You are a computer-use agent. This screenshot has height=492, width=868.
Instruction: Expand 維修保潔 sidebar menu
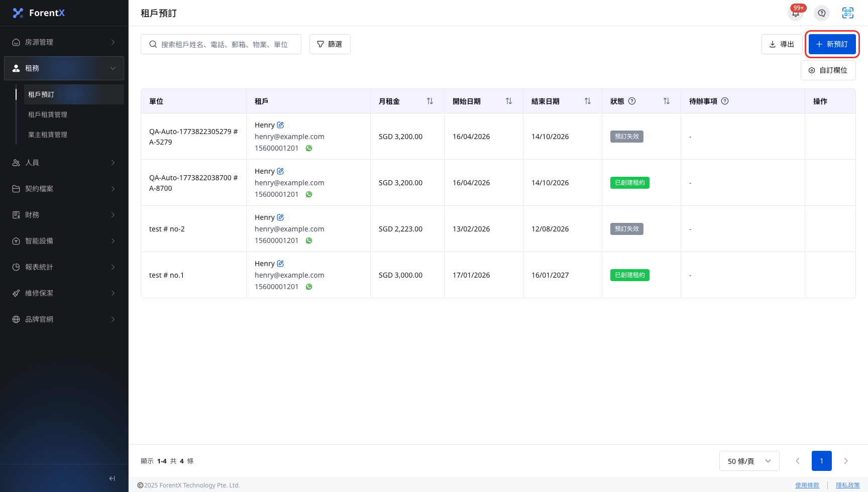point(64,293)
